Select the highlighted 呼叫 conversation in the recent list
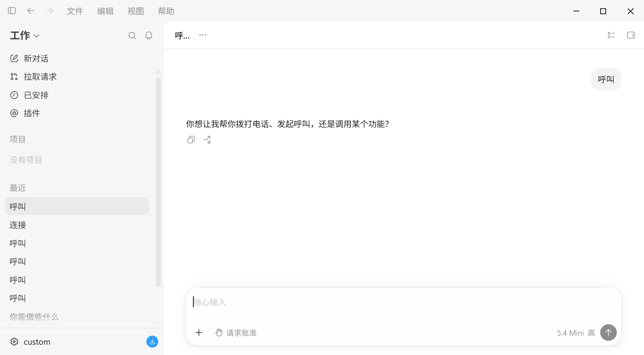Image resolution: width=644 pixels, height=355 pixels. pyautogui.click(x=77, y=206)
